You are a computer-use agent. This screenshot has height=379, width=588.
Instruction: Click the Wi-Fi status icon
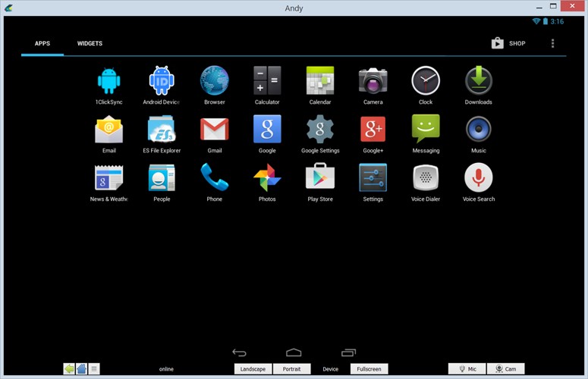point(536,21)
